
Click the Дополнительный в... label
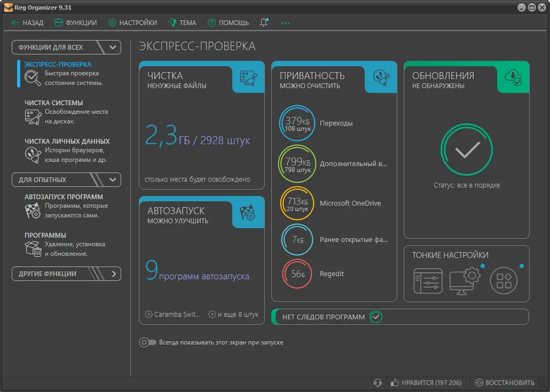[x=353, y=164]
